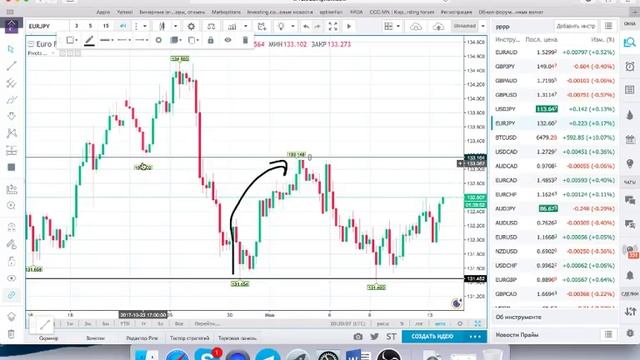Select the trend line drawing tool
This screenshot has height=360, width=640.
tap(11, 66)
